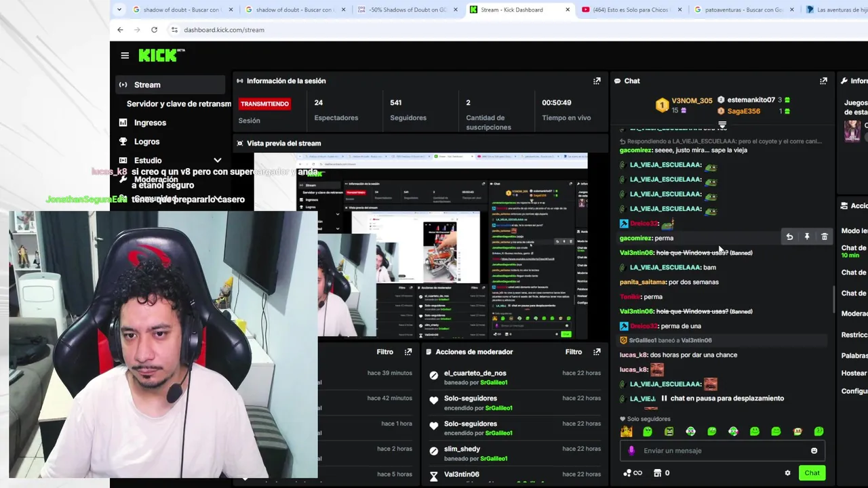Open the Kick hamburger menu
Viewport: 868px width, 488px height.
coord(125,56)
